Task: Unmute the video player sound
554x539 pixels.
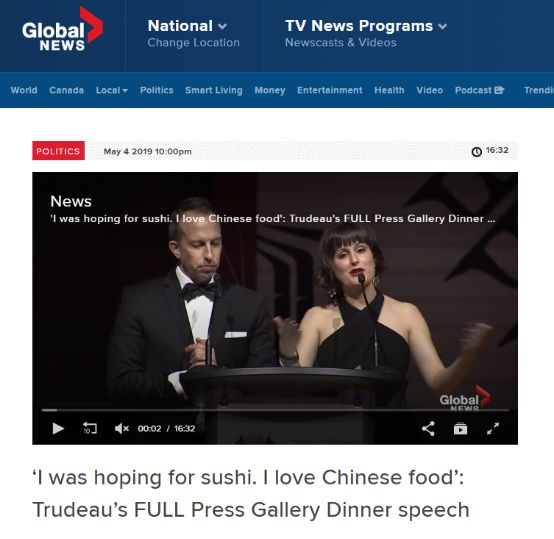Action: pyautogui.click(x=122, y=428)
